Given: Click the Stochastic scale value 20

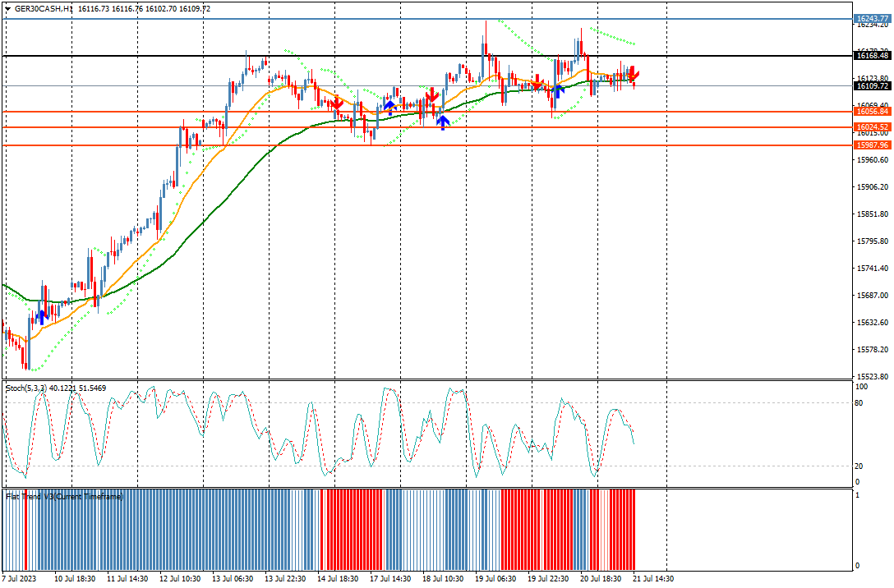Looking at the screenshot, I should [859, 466].
